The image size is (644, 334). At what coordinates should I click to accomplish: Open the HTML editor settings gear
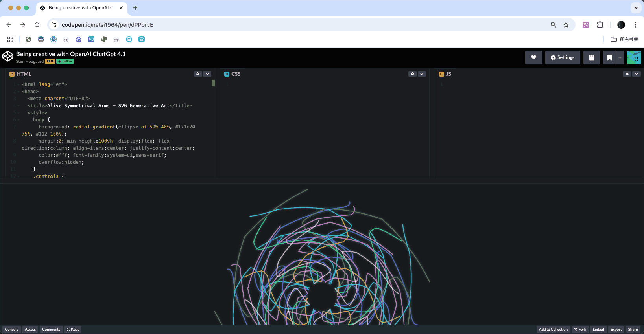tap(198, 74)
